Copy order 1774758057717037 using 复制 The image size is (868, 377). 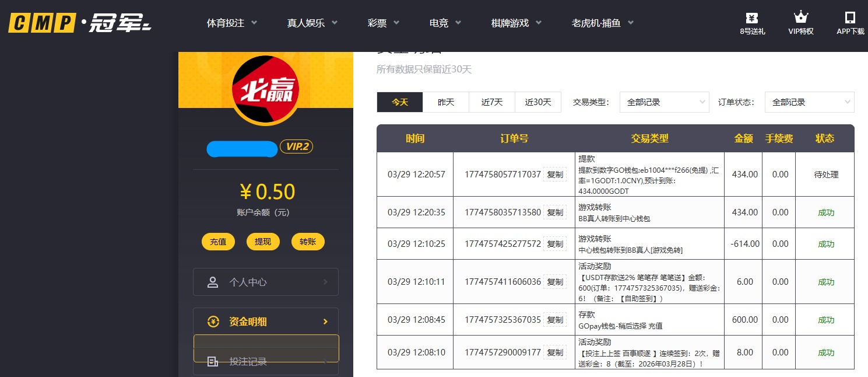click(554, 174)
